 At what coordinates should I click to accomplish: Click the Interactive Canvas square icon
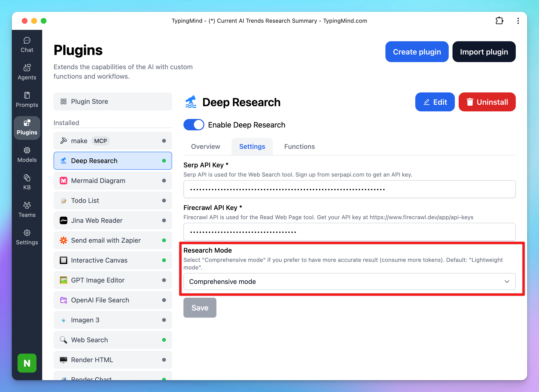coord(64,260)
